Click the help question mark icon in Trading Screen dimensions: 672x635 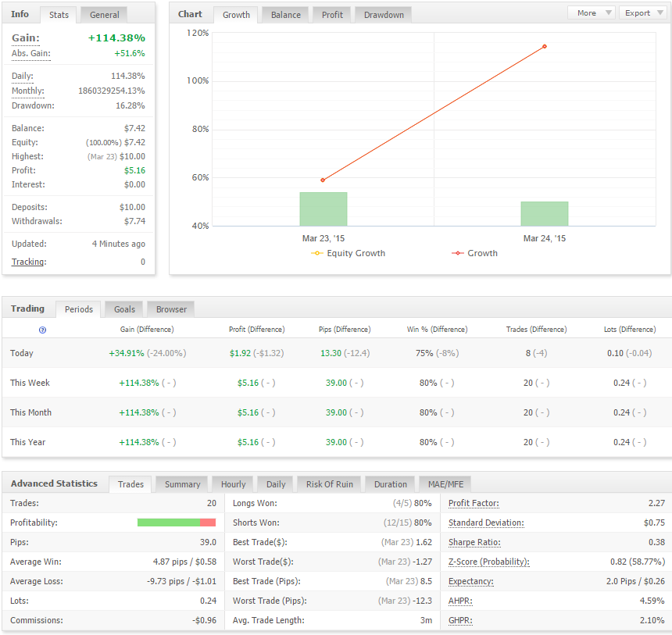[42, 330]
